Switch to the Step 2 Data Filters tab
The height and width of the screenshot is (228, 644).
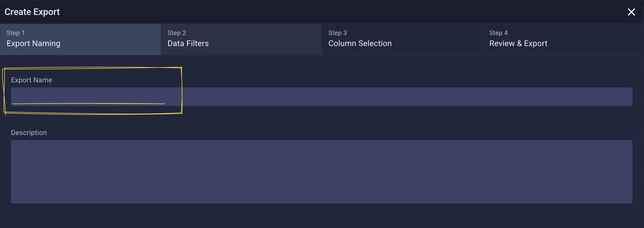click(x=241, y=40)
